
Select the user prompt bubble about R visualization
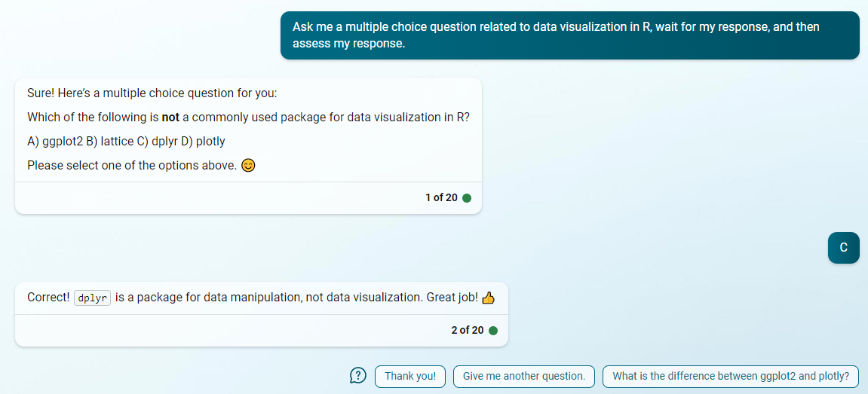tap(569, 35)
